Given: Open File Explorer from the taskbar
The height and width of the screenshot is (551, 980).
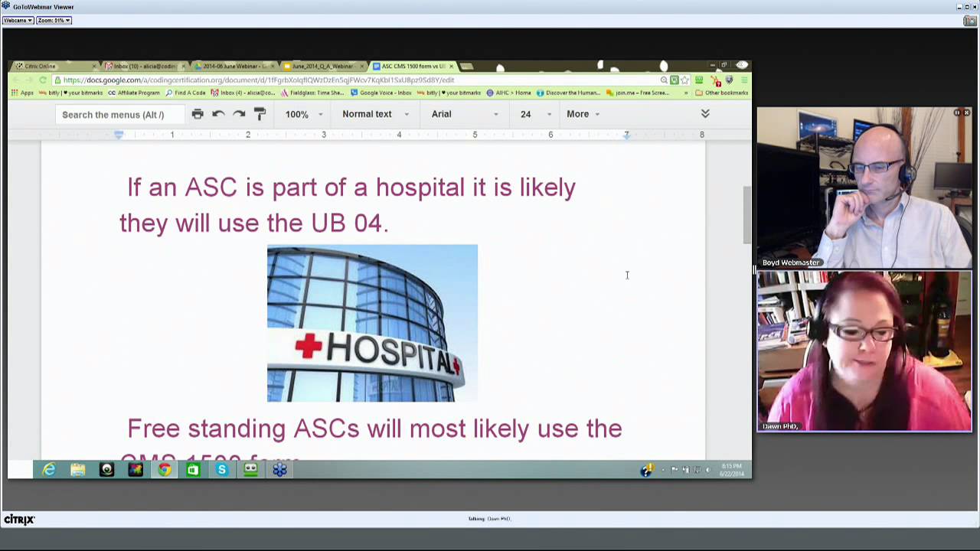Looking at the screenshot, I should 77,469.
